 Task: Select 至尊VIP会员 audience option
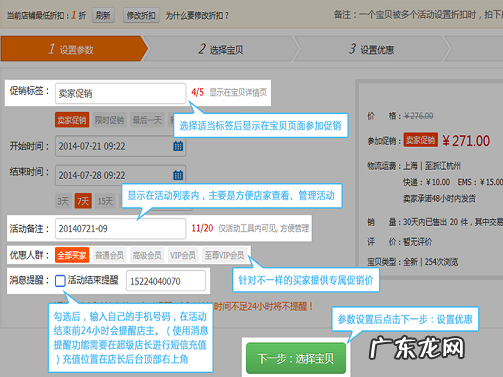pos(224,255)
